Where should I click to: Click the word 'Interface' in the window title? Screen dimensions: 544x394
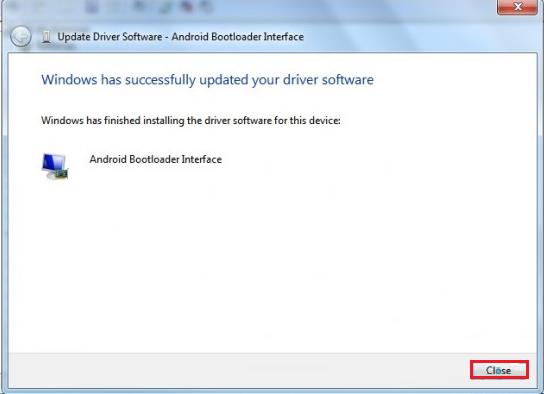283,36
